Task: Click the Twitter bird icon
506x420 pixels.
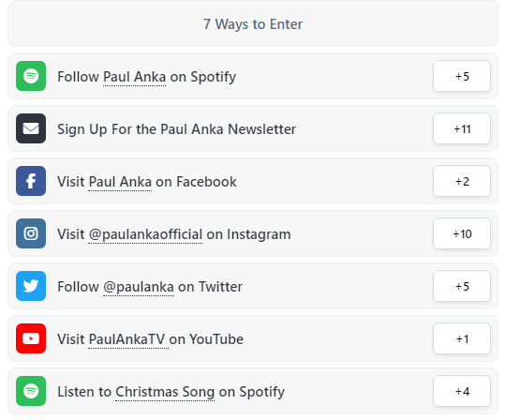Action: point(31,286)
